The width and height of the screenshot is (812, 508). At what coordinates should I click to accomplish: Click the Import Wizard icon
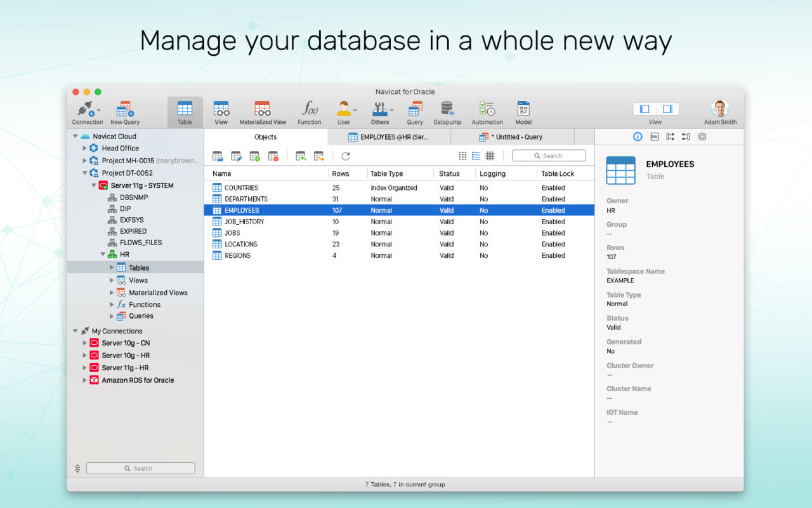301,156
